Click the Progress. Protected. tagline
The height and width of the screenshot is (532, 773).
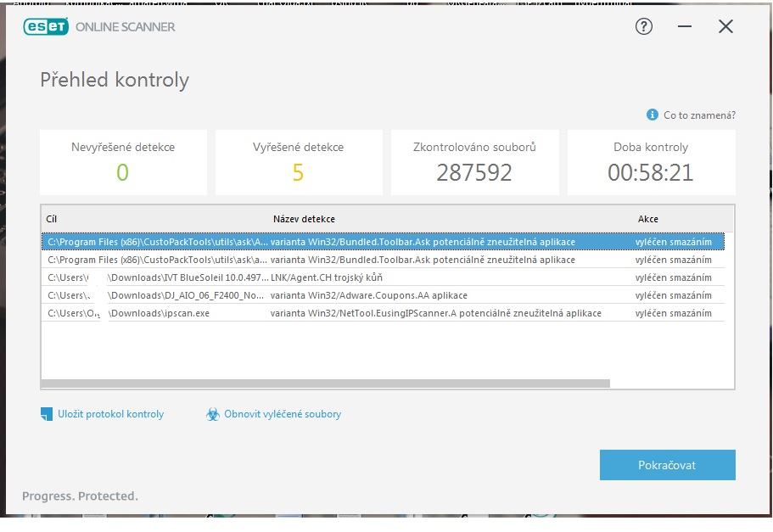pos(80,496)
